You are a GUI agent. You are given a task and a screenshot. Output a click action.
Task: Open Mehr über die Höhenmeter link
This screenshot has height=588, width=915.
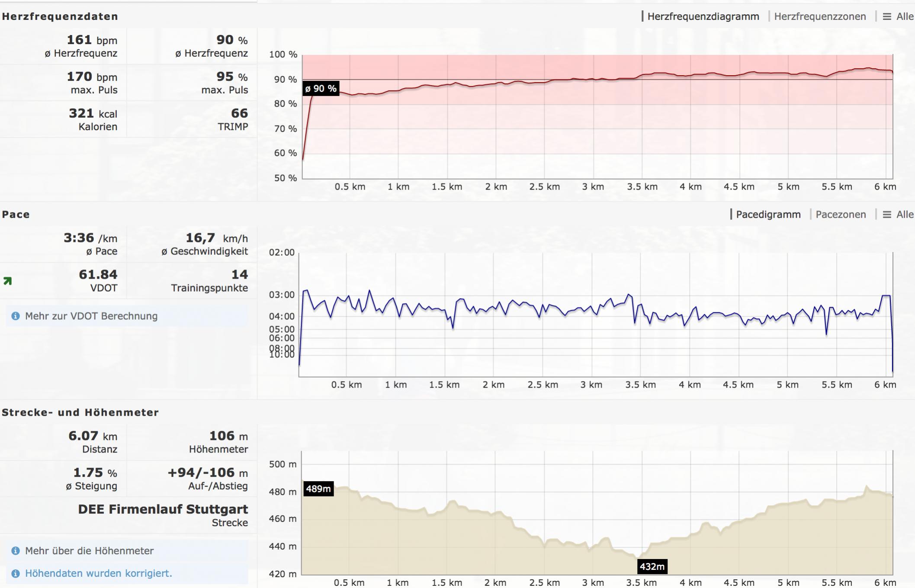pos(89,551)
